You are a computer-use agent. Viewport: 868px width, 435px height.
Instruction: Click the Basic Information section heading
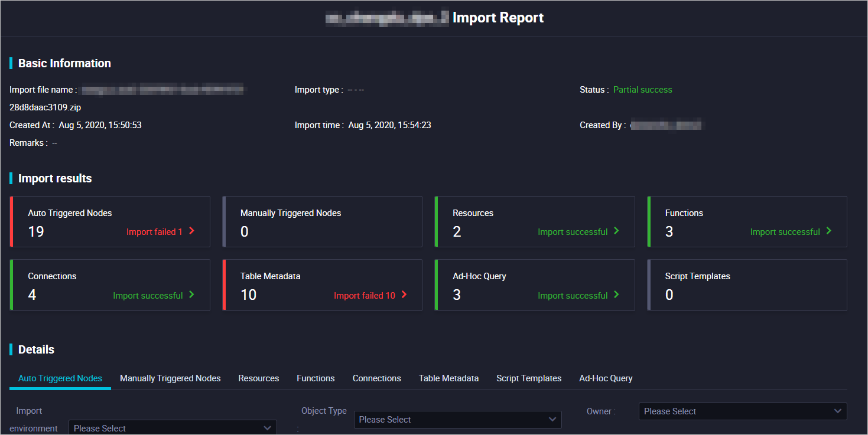[64, 63]
